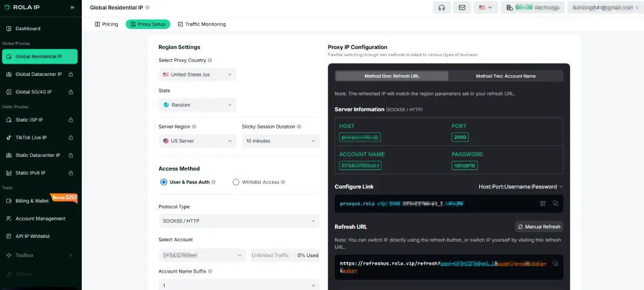Viewport: 644px width, 290px height.
Task: Change the Host:Port:Username:Password format dropdown
Action: [x=520, y=186]
